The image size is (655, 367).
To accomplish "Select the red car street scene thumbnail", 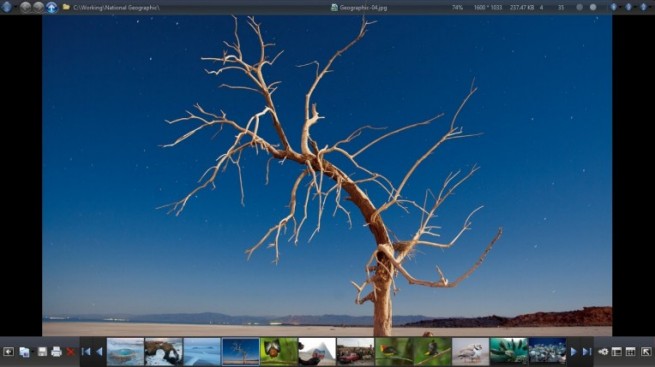I will click(x=355, y=352).
